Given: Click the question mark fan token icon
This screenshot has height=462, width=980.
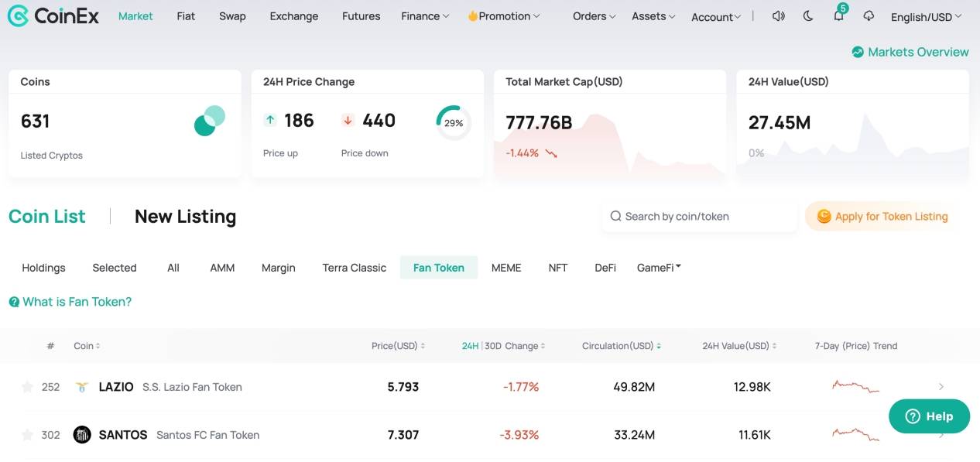Looking at the screenshot, I should coord(14,302).
